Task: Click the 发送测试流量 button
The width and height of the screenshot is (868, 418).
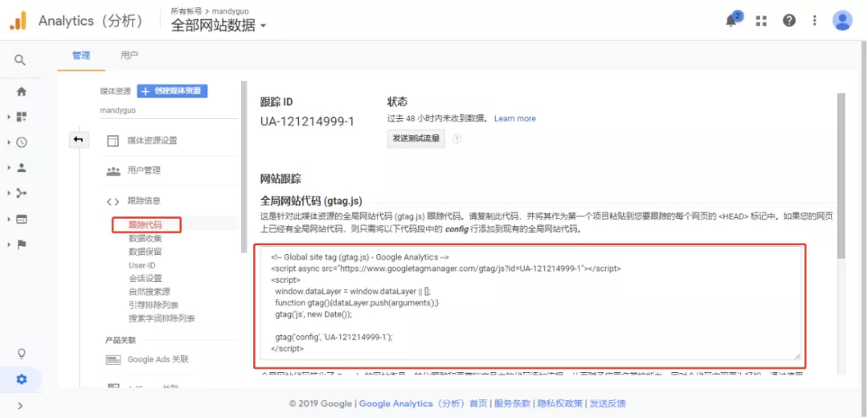Action: [x=416, y=139]
